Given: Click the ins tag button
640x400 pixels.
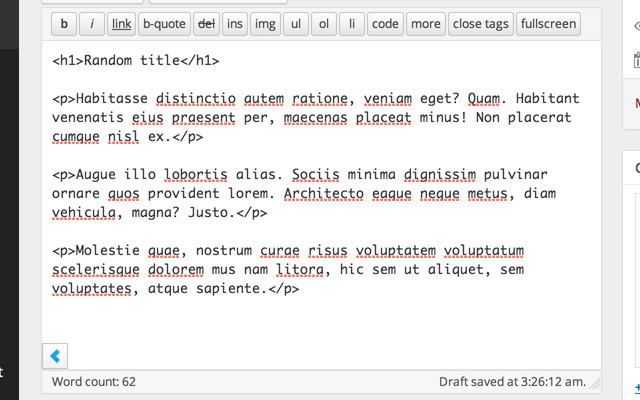Looking at the screenshot, I should coord(235,24).
